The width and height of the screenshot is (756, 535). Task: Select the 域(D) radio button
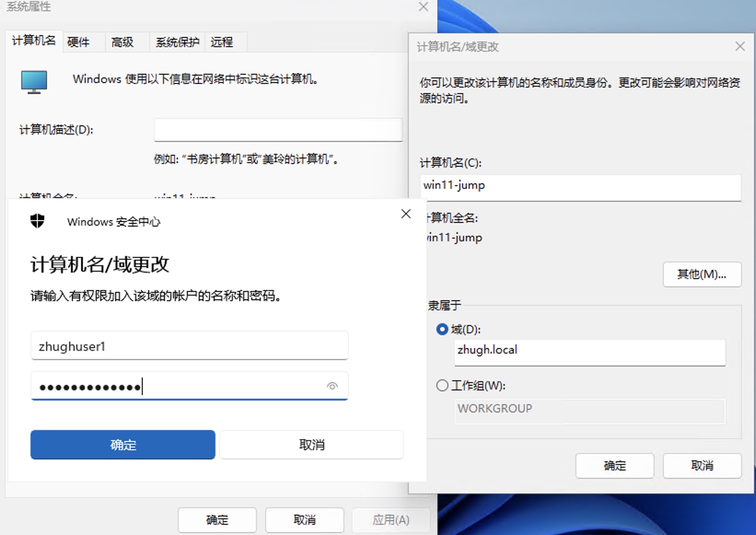click(442, 329)
